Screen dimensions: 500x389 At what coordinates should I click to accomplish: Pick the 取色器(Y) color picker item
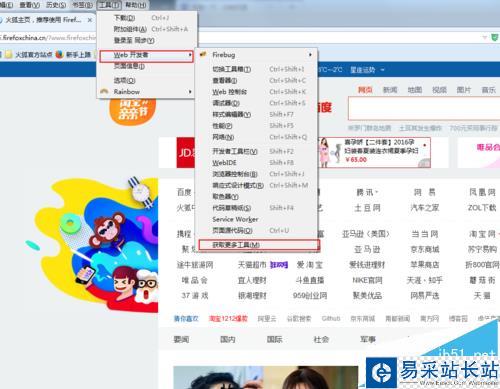[x=257, y=197]
